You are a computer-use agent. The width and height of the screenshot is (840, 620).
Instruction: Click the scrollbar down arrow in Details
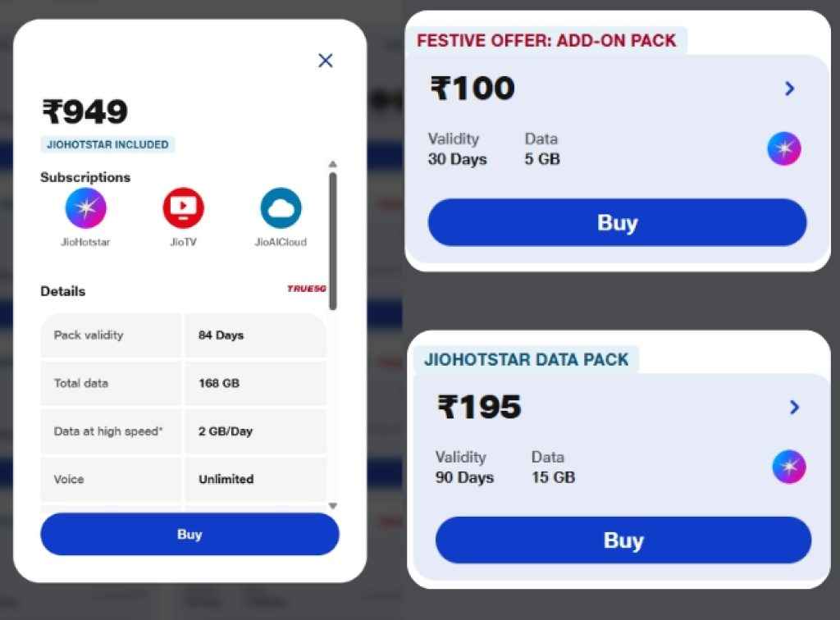coord(333,506)
